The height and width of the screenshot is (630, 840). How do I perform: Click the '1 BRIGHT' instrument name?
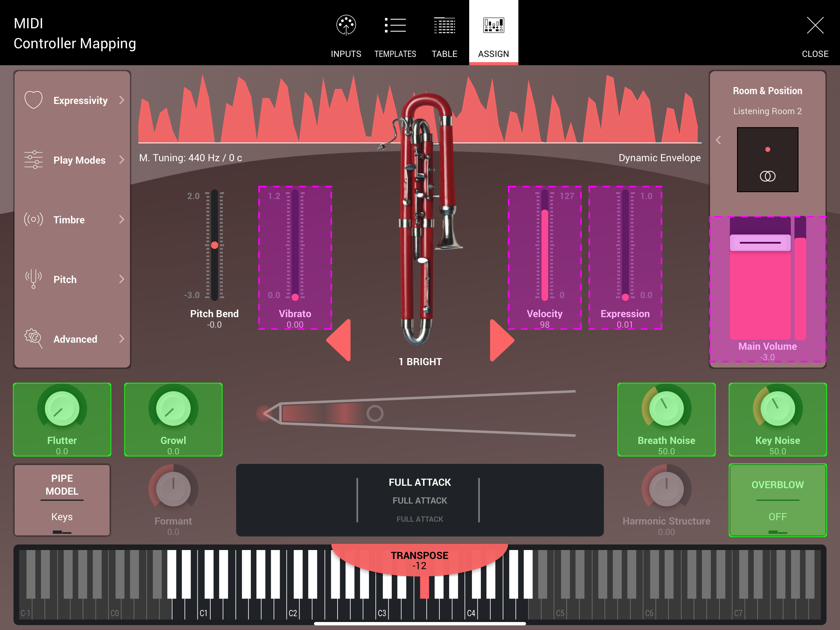420,361
